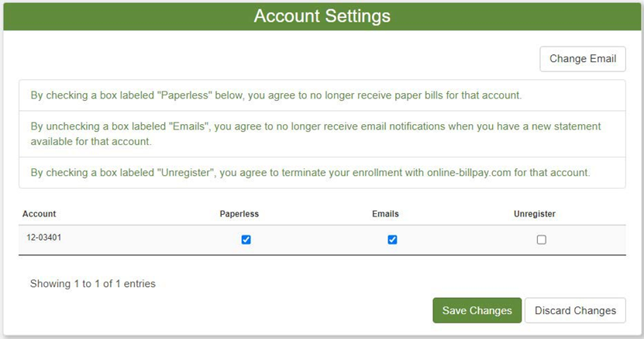Tick the Unregister checkbox for account 12-03401
Screen dimensions: 644x339
(x=541, y=240)
